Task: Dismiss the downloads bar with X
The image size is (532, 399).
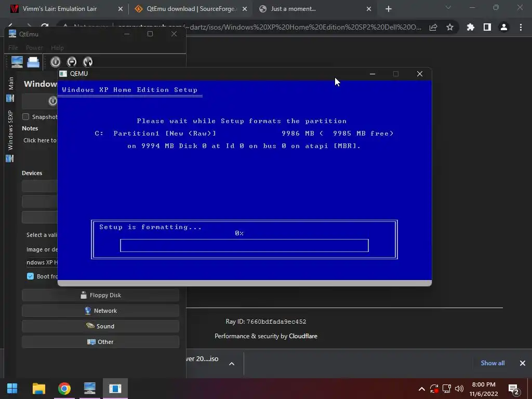Action: (523, 363)
